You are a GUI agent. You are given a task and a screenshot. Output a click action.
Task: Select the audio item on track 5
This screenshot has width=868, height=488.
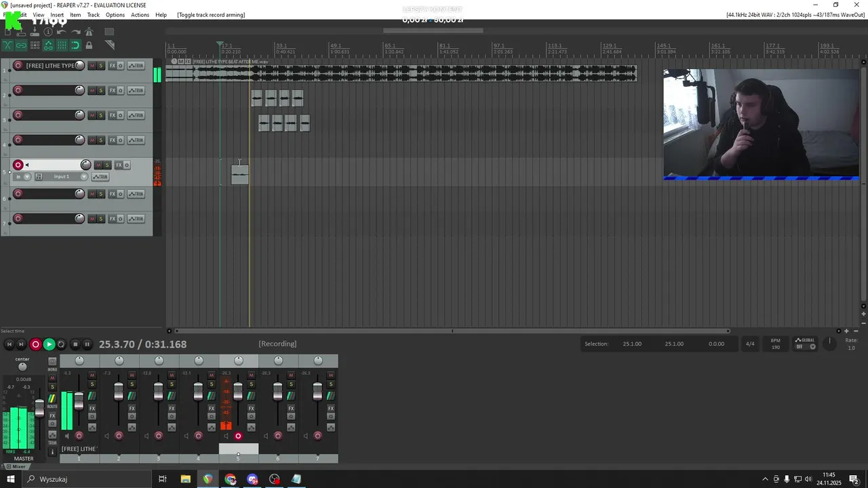click(239, 175)
